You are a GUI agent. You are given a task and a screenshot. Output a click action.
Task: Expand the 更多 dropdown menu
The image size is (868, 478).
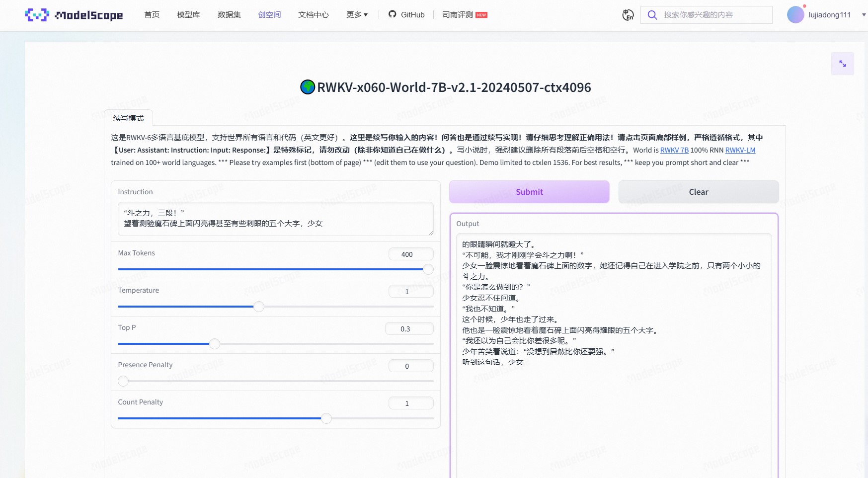tap(357, 15)
